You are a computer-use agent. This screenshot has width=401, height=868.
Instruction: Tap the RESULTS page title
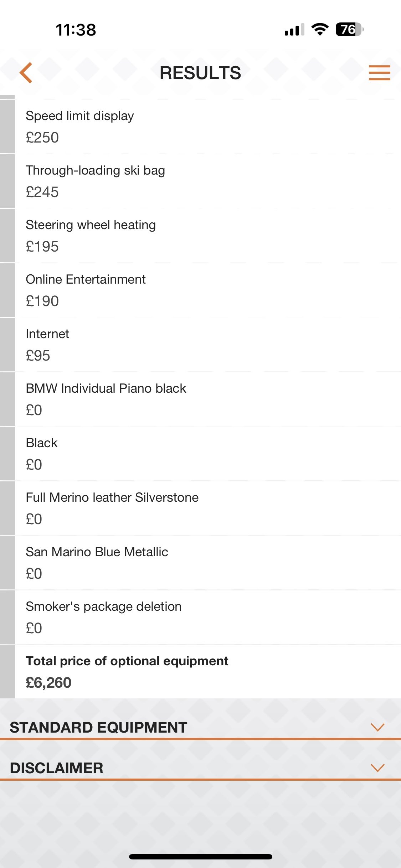(x=200, y=73)
